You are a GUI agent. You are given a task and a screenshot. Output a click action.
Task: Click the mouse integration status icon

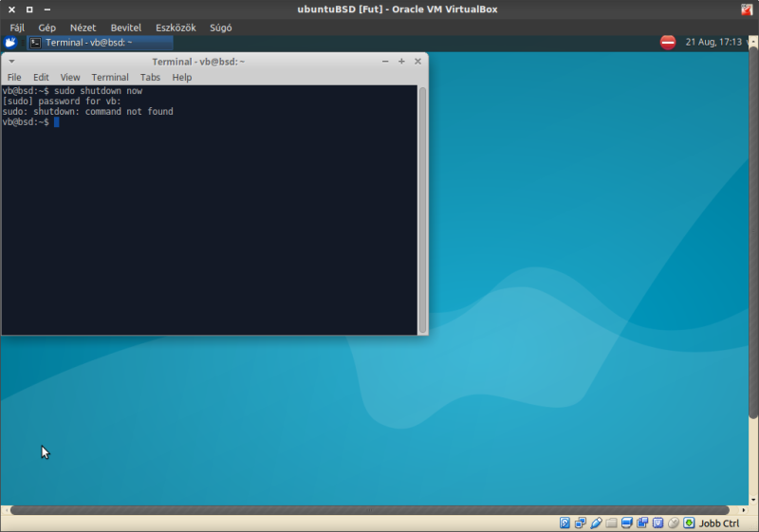coord(674,523)
